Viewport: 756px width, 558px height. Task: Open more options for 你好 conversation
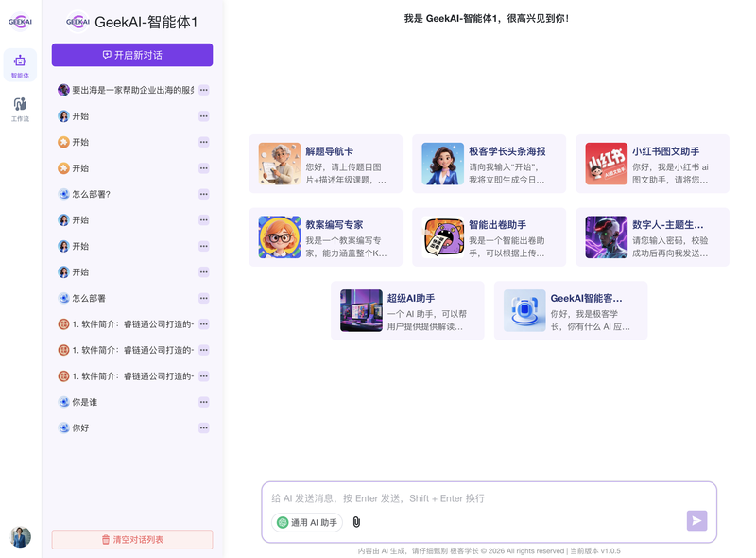pos(204,428)
